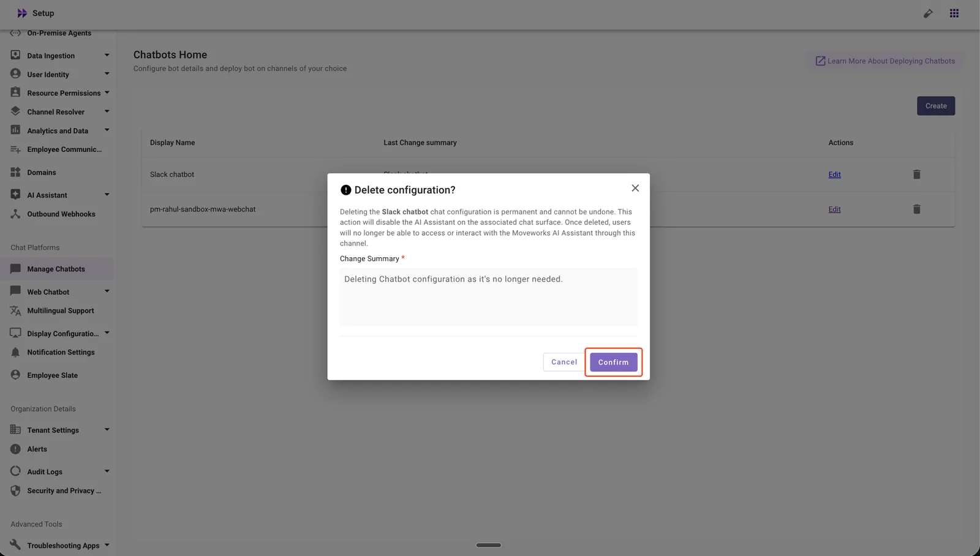This screenshot has height=556, width=980.
Task: Open the apps grid icon in header
Action: click(954, 13)
